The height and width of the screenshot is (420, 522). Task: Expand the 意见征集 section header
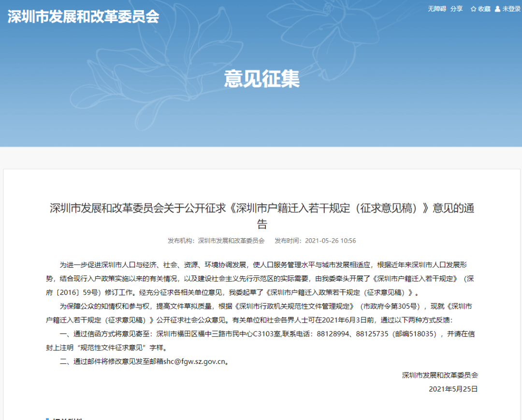[261, 79]
